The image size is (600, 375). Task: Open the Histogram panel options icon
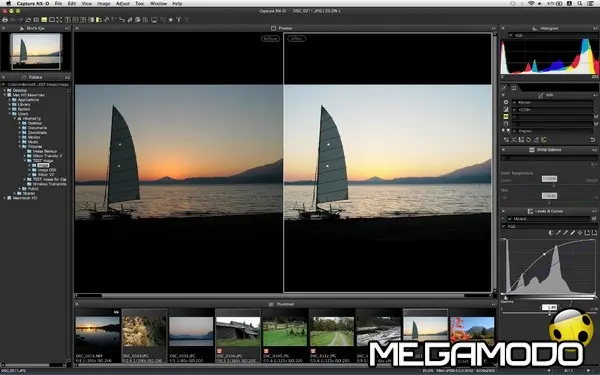point(595,28)
